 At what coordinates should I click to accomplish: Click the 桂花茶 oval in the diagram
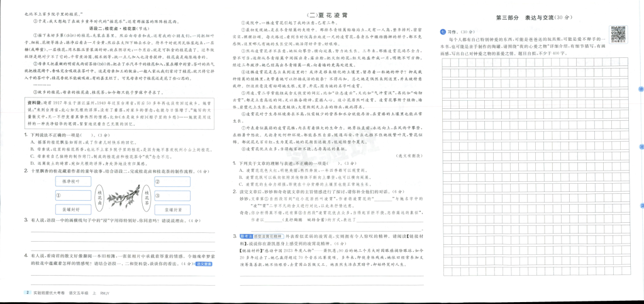(x=146, y=196)
